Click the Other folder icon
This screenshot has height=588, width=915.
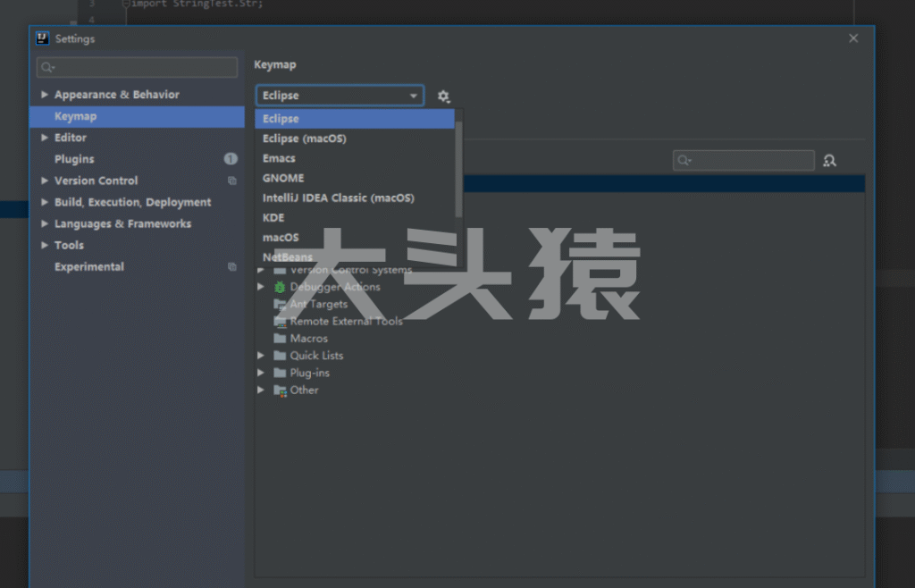point(280,391)
